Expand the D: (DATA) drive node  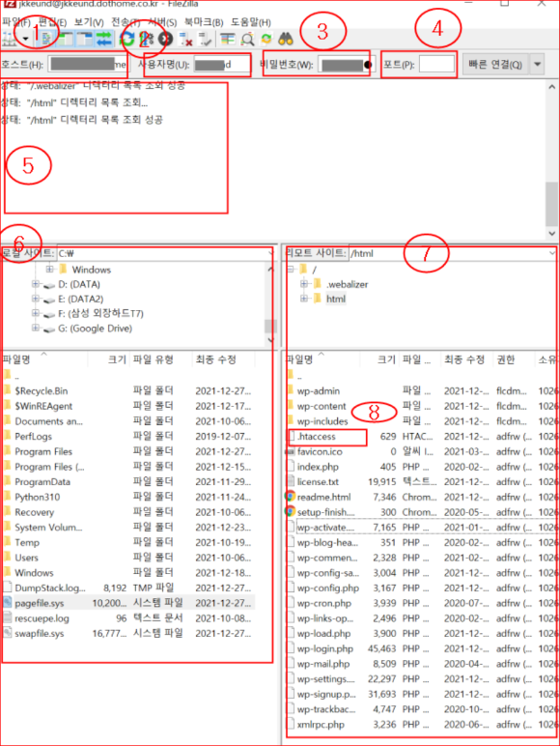click(x=35, y=284)
